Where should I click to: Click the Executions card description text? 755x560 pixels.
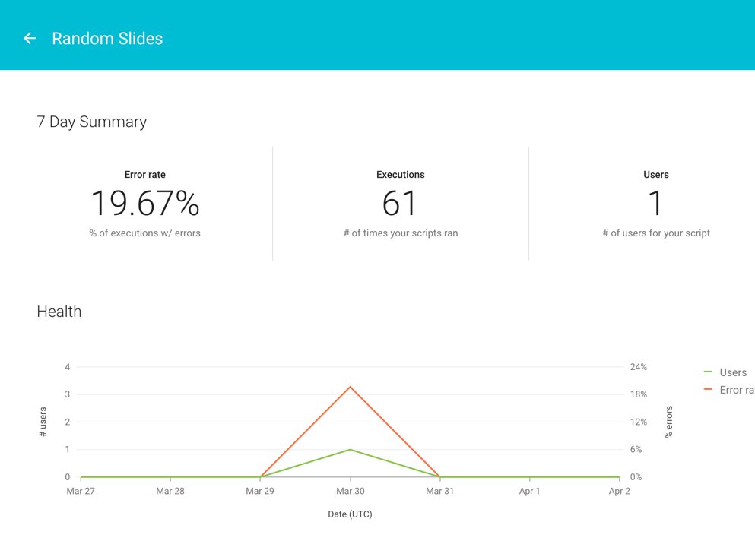click(x=400, y=233)
